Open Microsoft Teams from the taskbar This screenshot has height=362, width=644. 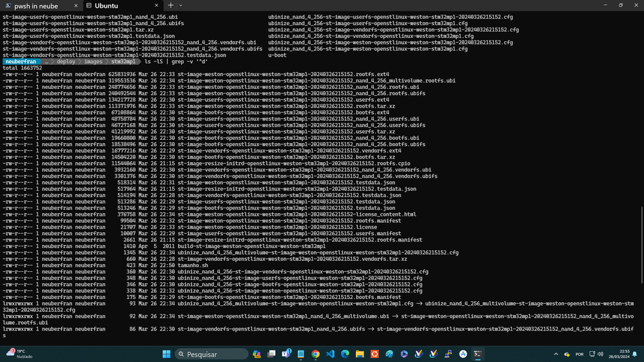pos(286,354)
